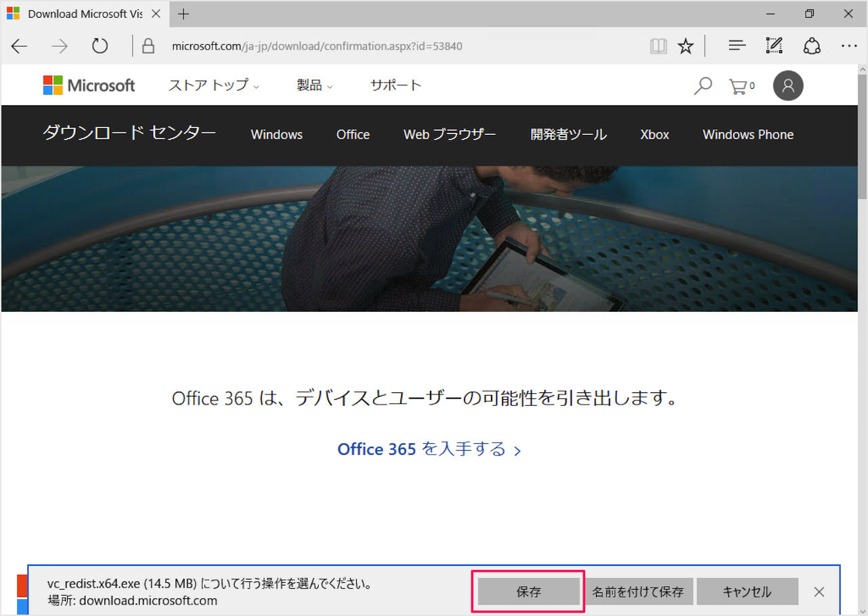
Task: Select 開発者ツール menu item
Action: point(568,134)
